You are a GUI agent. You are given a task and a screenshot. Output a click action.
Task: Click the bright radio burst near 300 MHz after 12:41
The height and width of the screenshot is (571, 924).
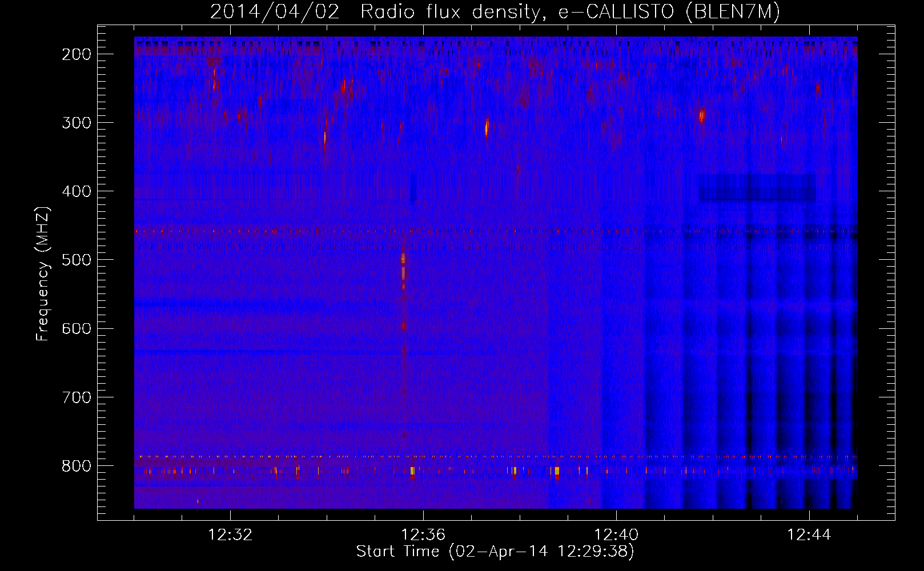tap(701, 116)
